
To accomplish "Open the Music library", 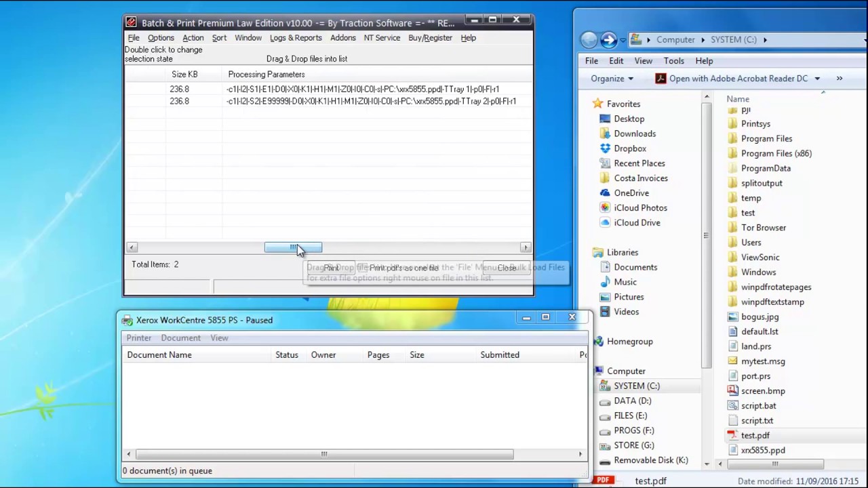I will click(625, 283).
